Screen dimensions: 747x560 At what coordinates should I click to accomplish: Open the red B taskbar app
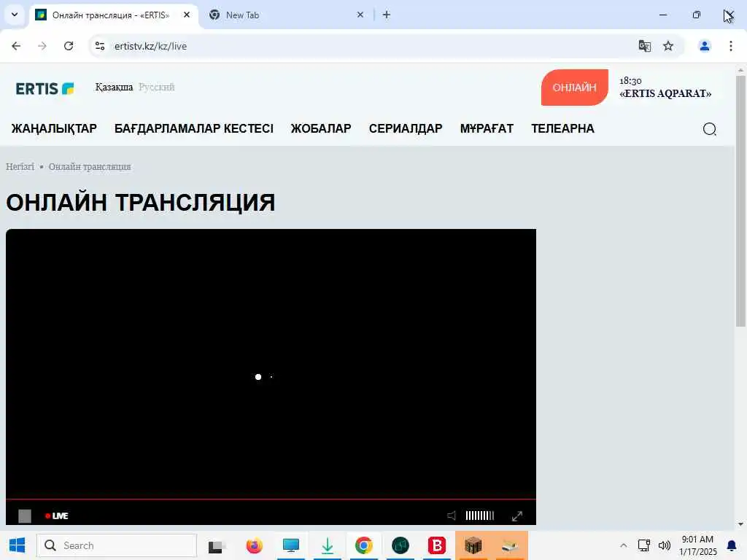(x=436, y=545)
